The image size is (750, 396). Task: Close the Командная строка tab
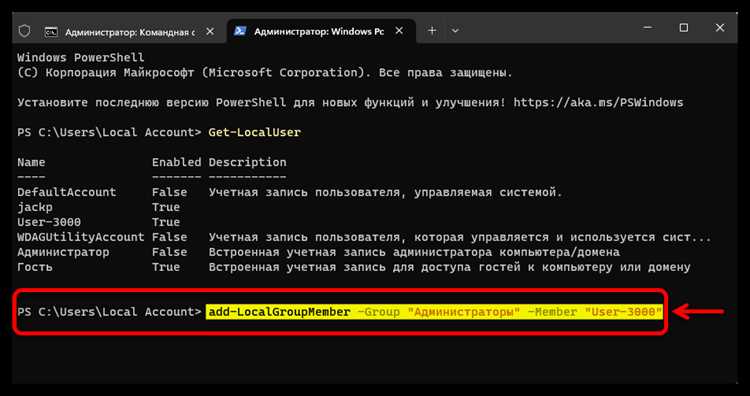click(x=210, y=32)
